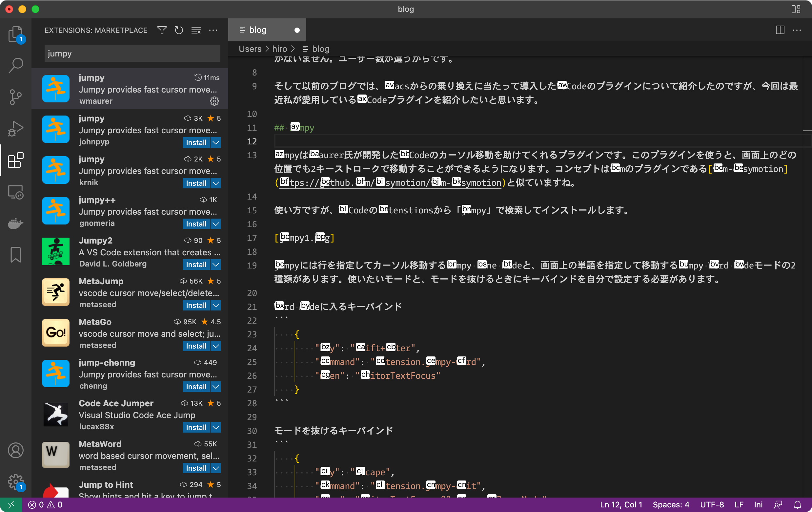The image size is (812, 512).
Task: Click the extension search field containing jumpy
Action: tap(132, 53)
